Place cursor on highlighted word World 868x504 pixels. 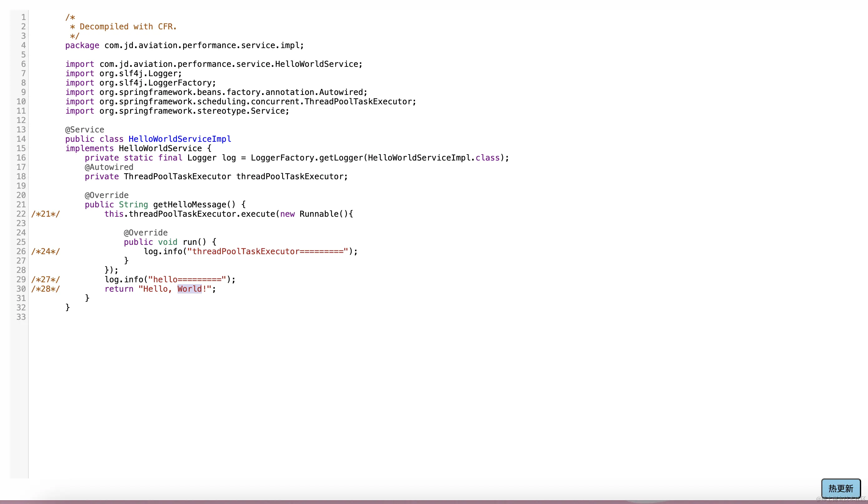coord(189,289)
